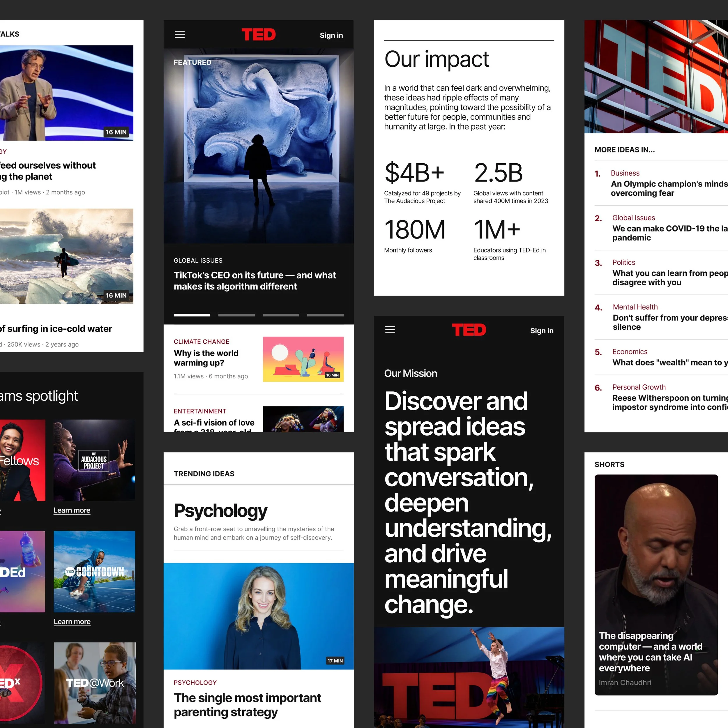The width and height of the screenshot is (728, 728).
Task: Click Sign in on Featured screen
Action: click(x=331, y=36)
